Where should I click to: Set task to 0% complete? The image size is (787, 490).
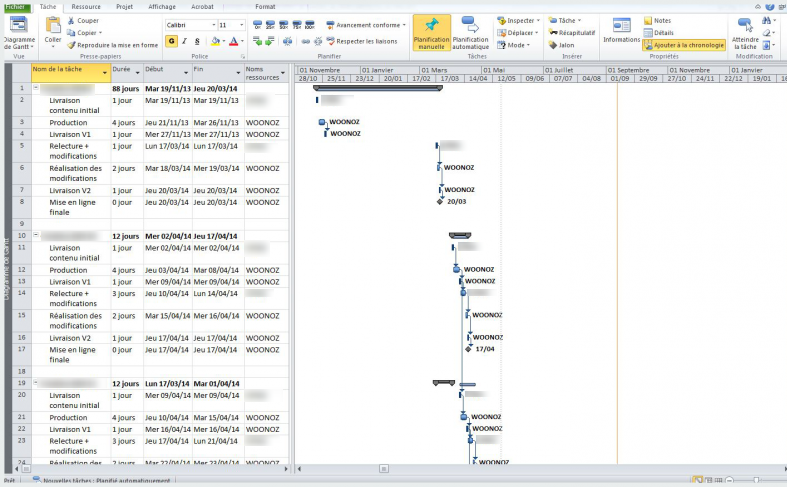coord(257,25)
